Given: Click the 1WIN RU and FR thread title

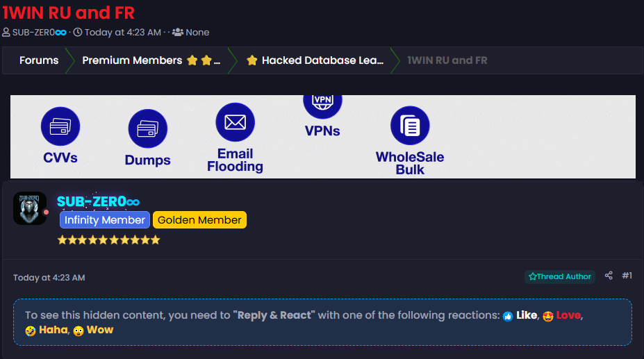Looking at the screenshot, I should click(69, 12).
